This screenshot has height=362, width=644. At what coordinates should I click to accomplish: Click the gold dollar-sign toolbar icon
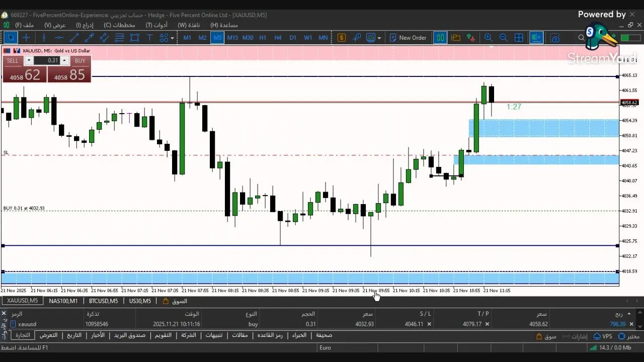[342, 38]
